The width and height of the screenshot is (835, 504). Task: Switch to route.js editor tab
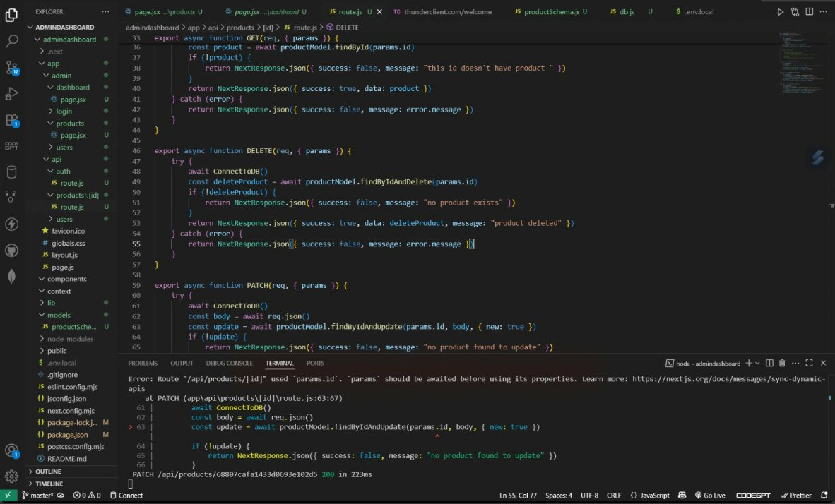tap(350, 12)
